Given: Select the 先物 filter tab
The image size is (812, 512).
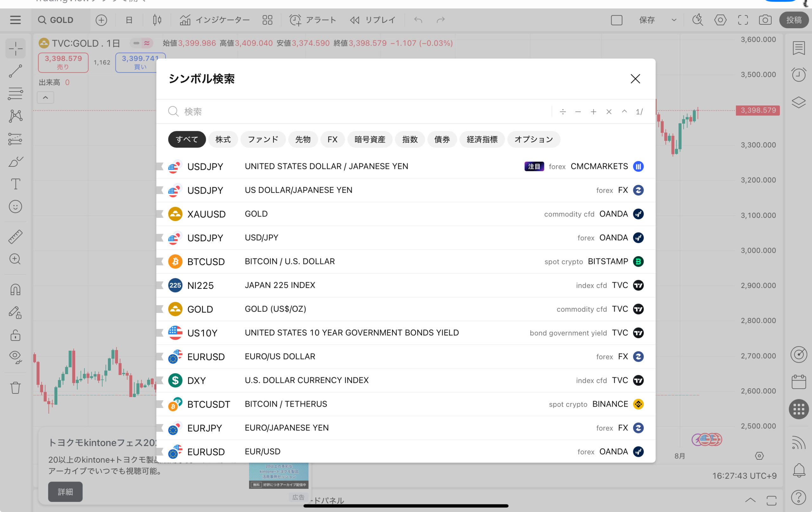Looking at the screenshot, I should click(x=303, y=139).
